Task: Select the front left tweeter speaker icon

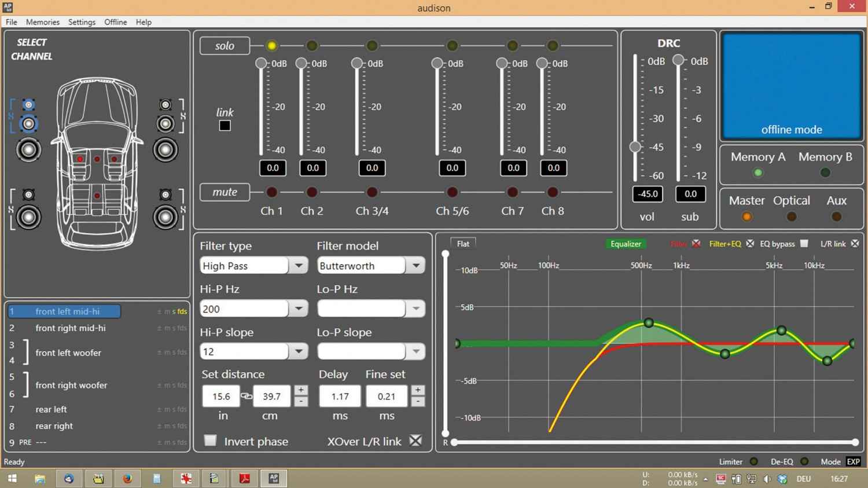Action: [x=28, y=105]
